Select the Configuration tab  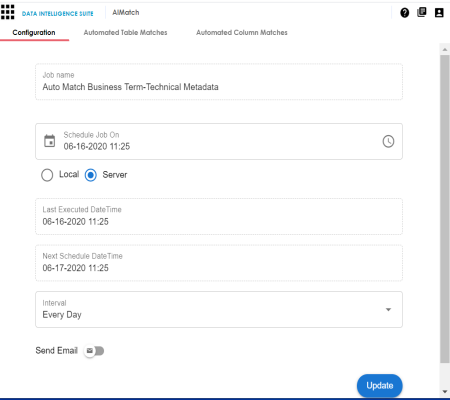tap(34, 33)
